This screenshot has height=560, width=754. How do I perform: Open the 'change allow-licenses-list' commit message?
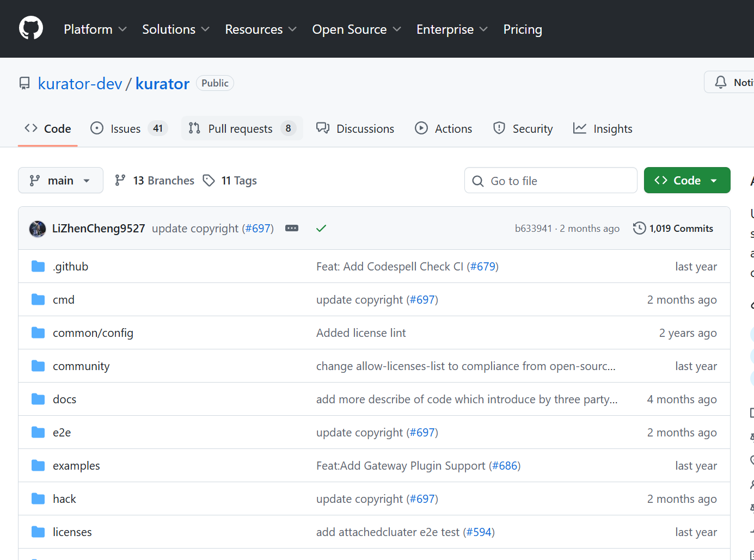click(466, 366)
